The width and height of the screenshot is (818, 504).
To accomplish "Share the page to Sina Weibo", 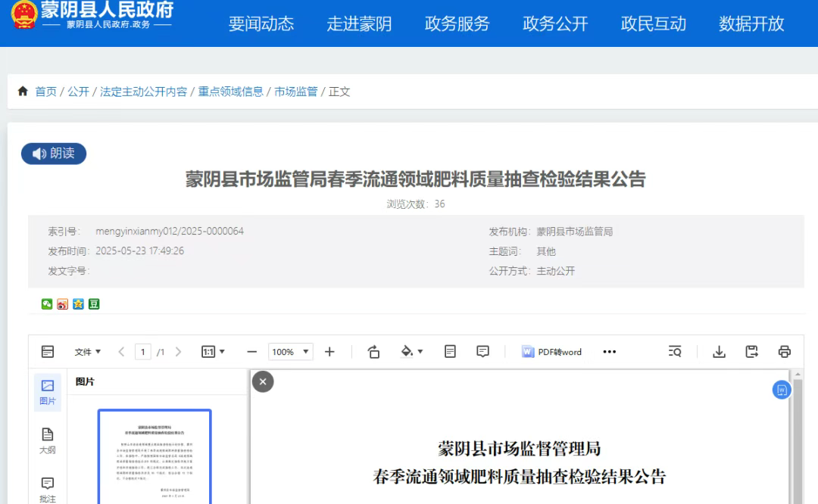I will point(63,304).
